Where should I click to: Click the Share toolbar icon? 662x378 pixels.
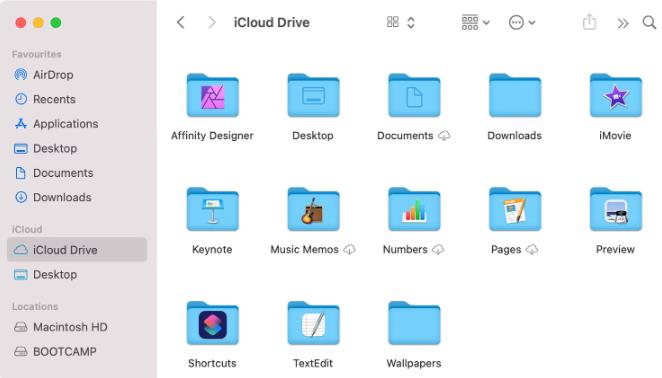pyautogui.click(x=589, y=22)
